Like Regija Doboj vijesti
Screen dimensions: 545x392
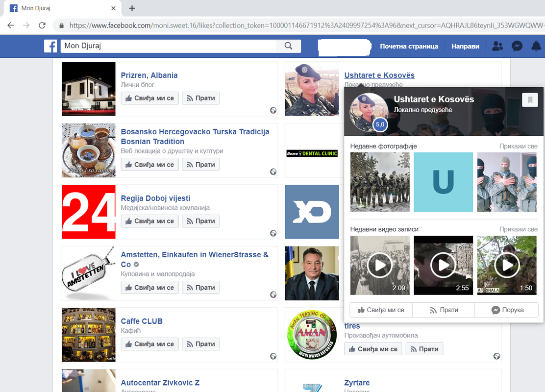coord(150,221)
